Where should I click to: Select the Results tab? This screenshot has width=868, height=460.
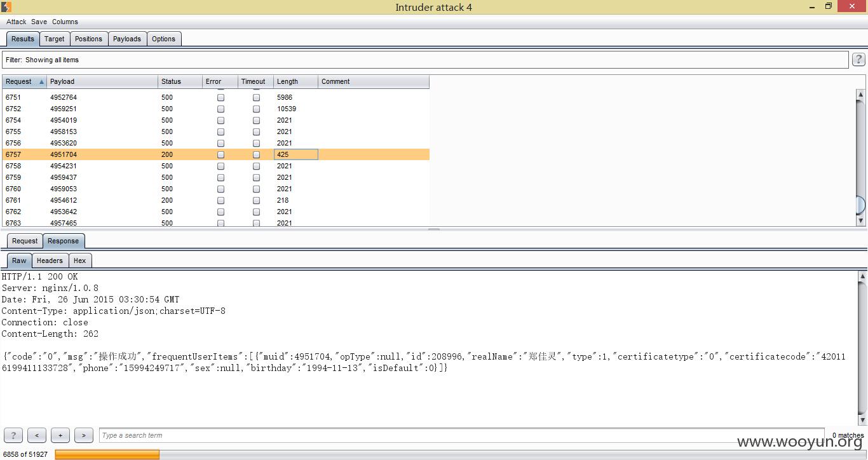[23, 39]
